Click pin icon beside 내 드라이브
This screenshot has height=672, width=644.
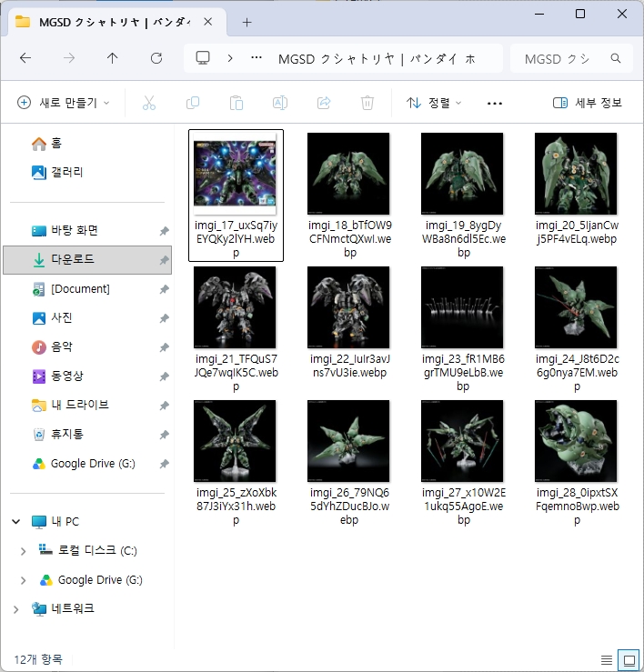[164, 406]
